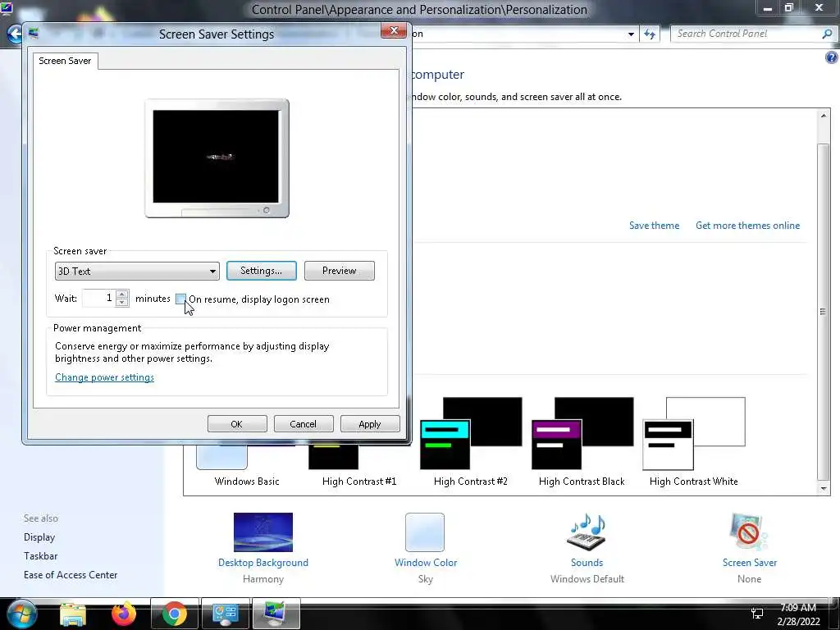The height and width of the screenshot is (630, 840).
Task: Open the Start menu orb
Action: pyautogui.click(x=21, y=614)
